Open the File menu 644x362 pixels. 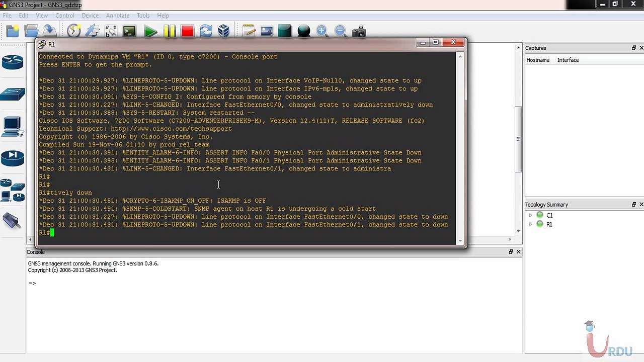coord(7,16)
